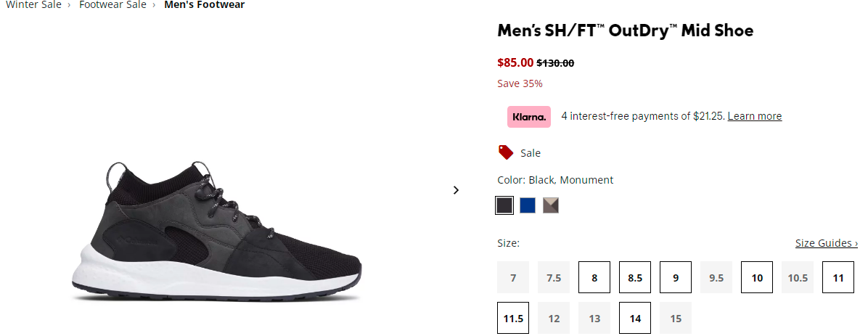
Task: Click the Klarna pink logo badge
Action: [528, 117]
